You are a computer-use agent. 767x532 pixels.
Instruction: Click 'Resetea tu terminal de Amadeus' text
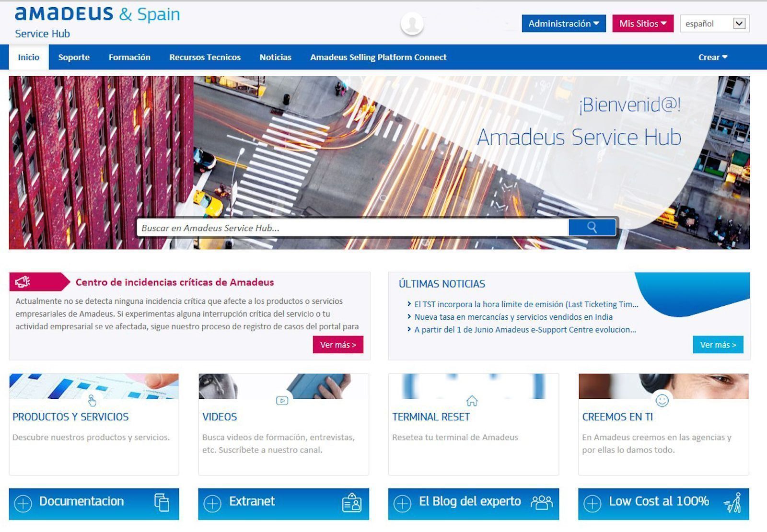coord(455,437)
